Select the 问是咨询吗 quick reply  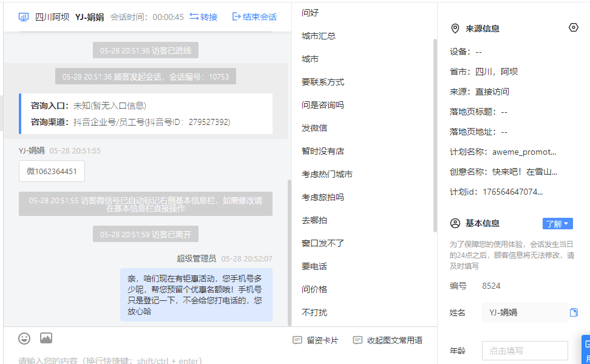pos(323,105)
